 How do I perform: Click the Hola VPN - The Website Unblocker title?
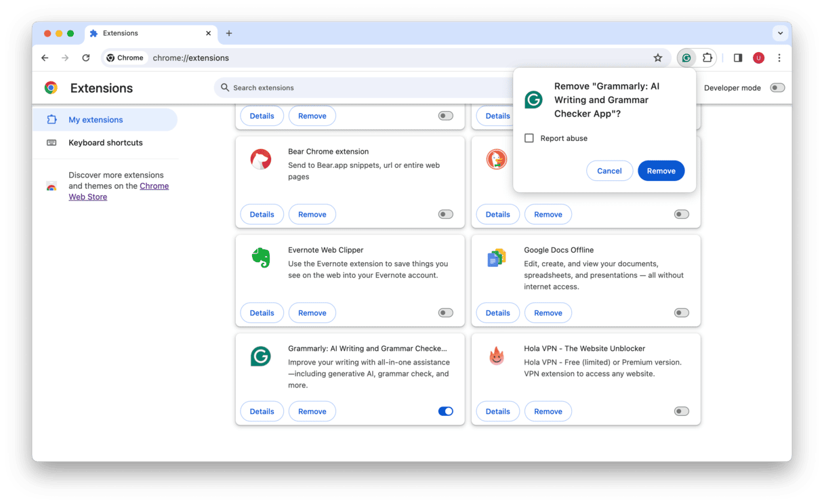584,349
